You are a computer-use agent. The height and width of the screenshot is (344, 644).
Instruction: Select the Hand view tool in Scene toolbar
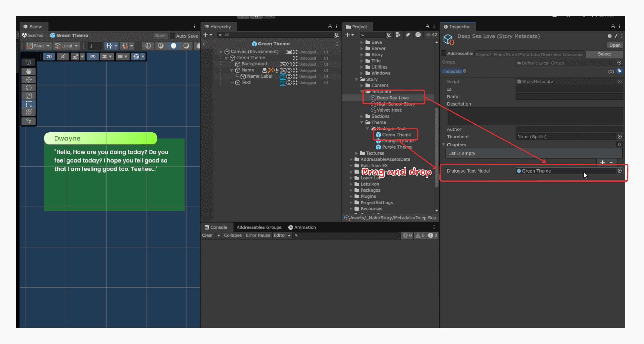[29, 71]
